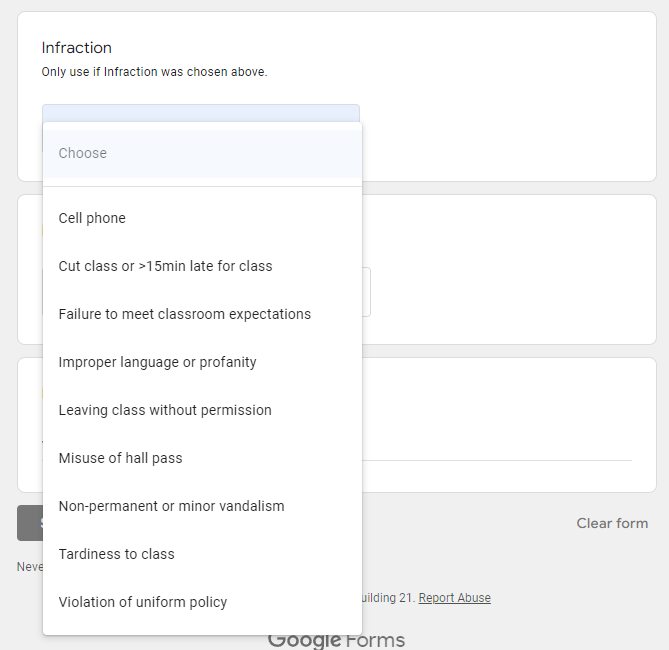Pick "Cut class or >15min late for class"
The image size is (669, 650).
coord(165,266)
